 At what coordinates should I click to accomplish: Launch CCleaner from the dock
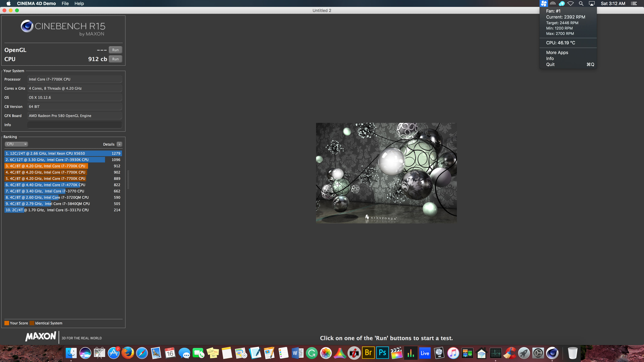(x=510, y=353)
